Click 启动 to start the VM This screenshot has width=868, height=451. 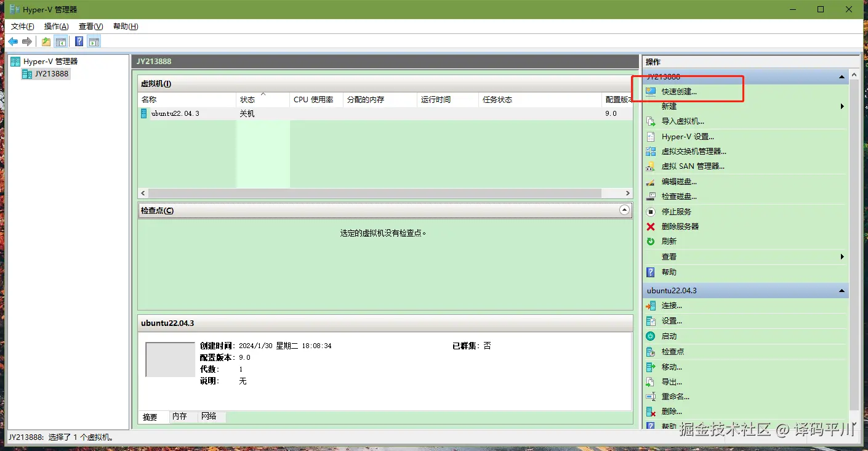tap(669, 336)
